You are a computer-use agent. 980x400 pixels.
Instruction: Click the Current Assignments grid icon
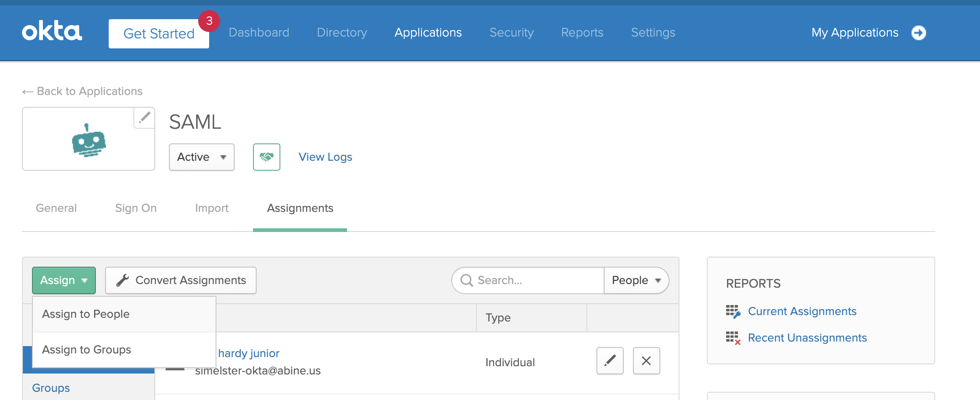point(733,311)
